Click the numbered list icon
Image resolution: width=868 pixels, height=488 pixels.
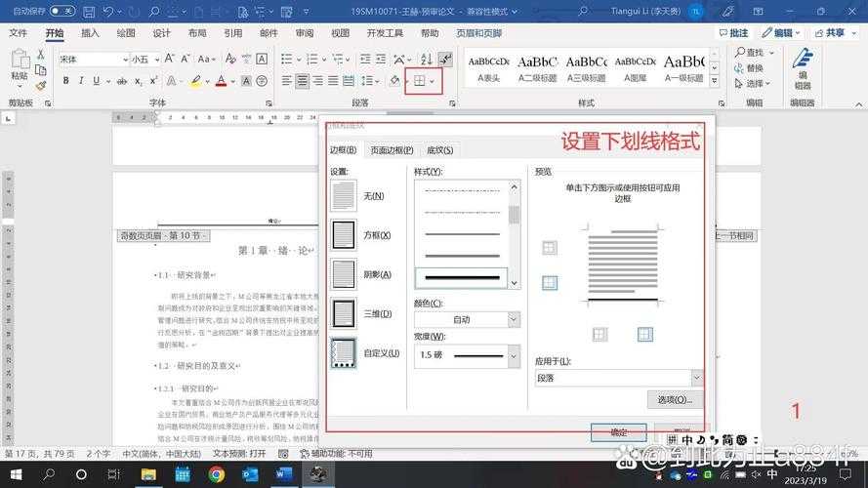312,59
